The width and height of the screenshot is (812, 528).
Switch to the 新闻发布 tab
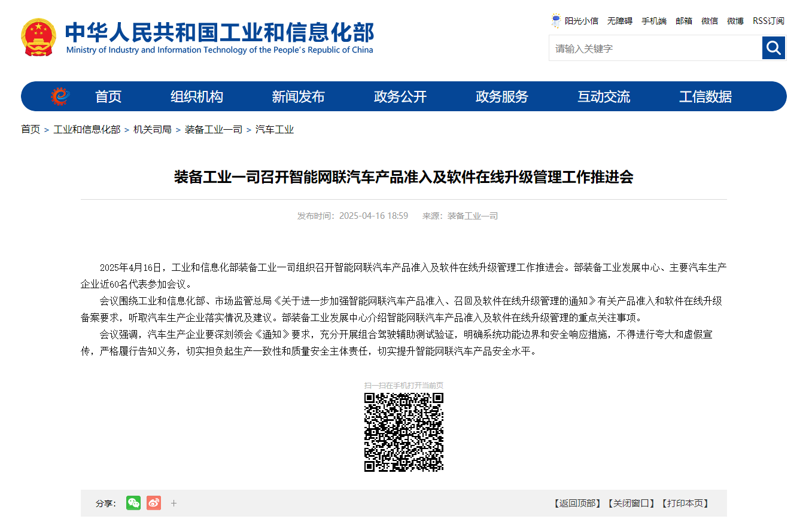click(297, 96)
